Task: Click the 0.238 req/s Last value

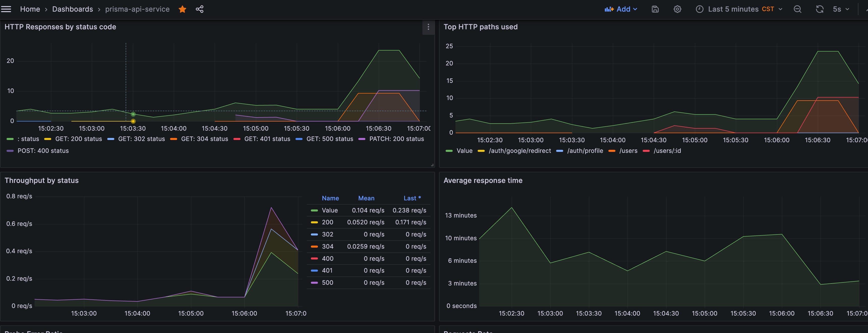Action: [410, 210]
